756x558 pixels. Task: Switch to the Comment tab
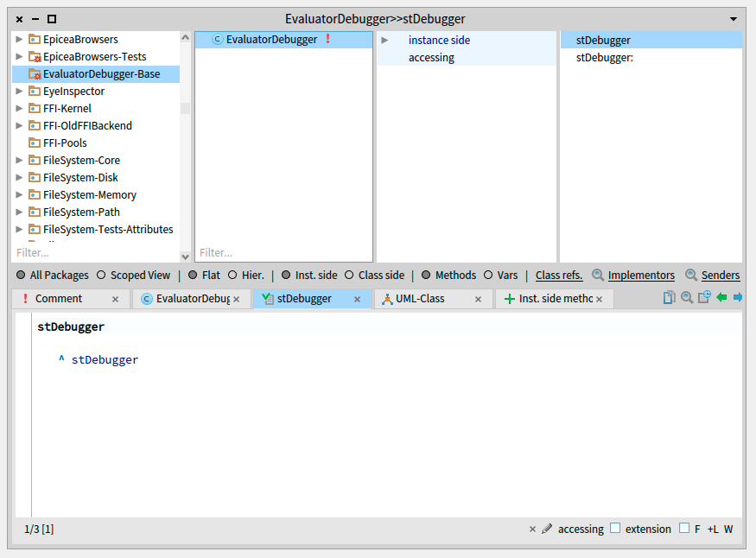[59, 299]
